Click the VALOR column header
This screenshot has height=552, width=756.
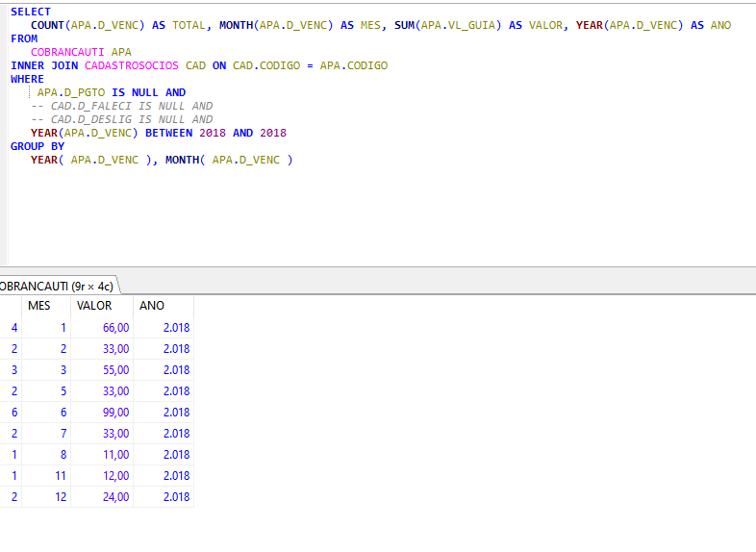(94, 306)
